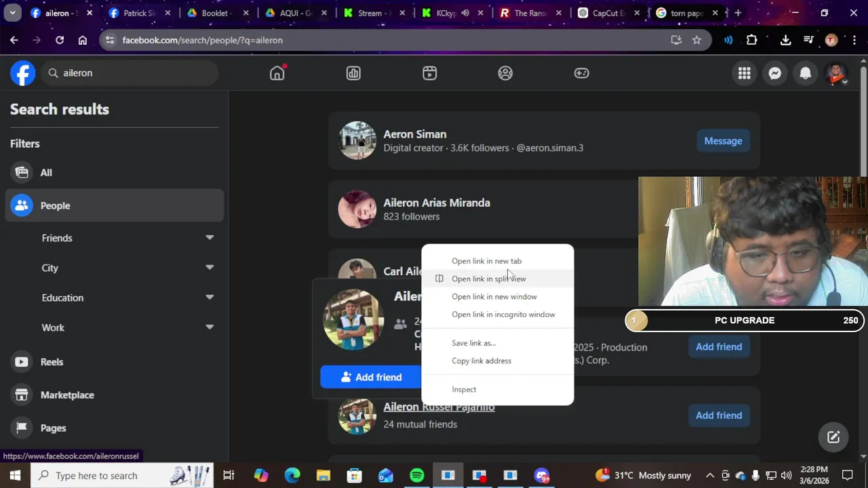Screen dimensions: 868x488
Task: Switch to the Booklet tab
Action: tap(217, 13)
